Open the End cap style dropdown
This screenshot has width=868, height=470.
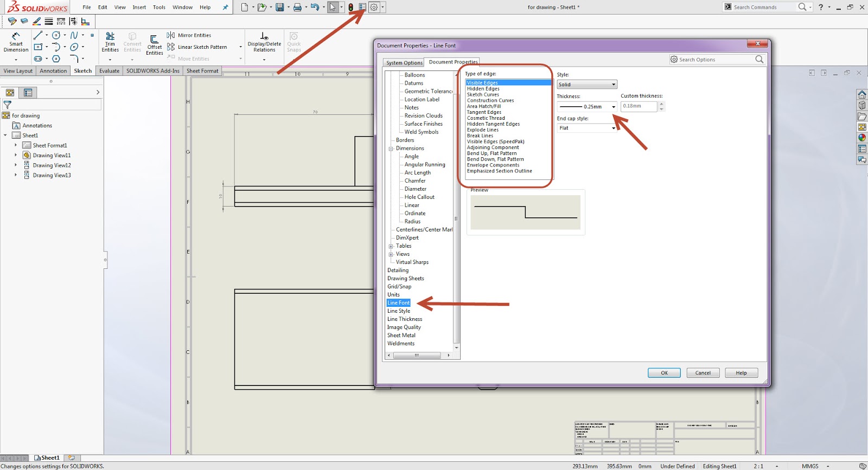click(587, 128)
